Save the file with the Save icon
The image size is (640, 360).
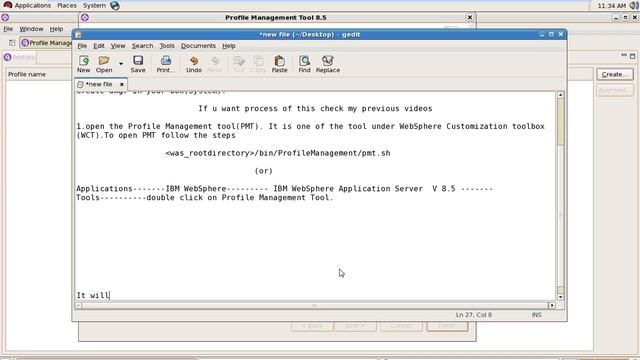coord(138,64)
